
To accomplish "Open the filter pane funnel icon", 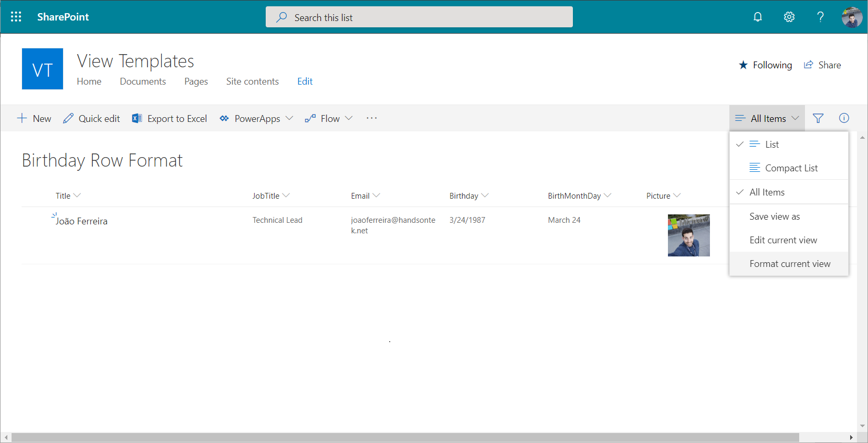I will point(818,118).
